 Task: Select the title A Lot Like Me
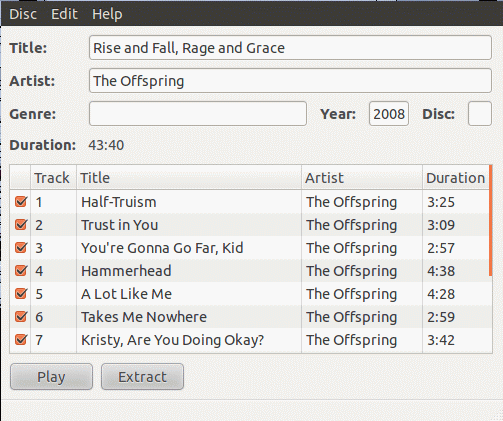[x=126, y=294]
